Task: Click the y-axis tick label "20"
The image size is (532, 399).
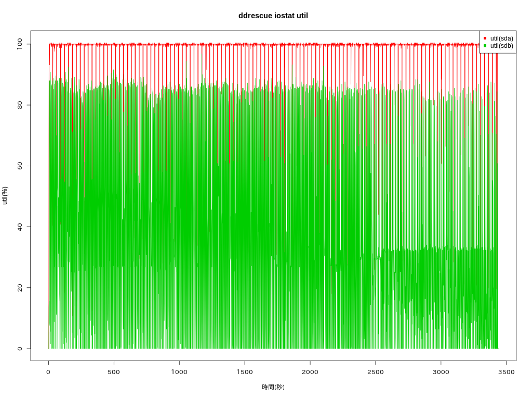Action: tap(20, 288)
